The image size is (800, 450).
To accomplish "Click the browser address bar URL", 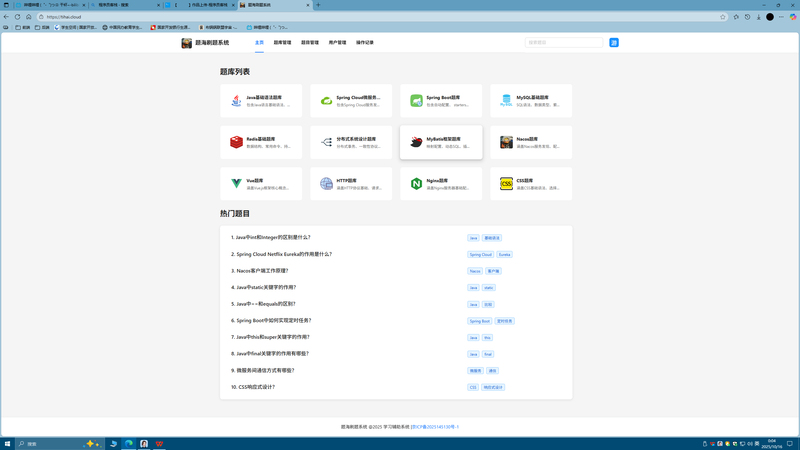I will pos(64,17).
